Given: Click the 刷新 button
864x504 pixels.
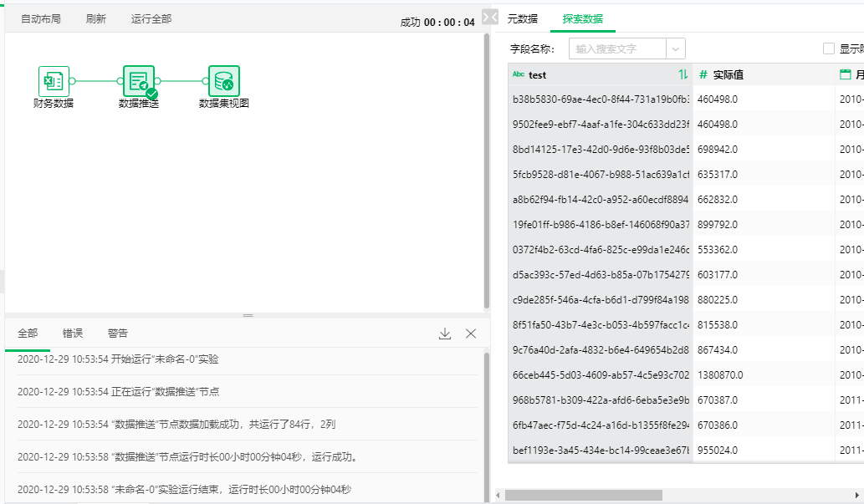Looking at the screenshot, I should (96, 18).
